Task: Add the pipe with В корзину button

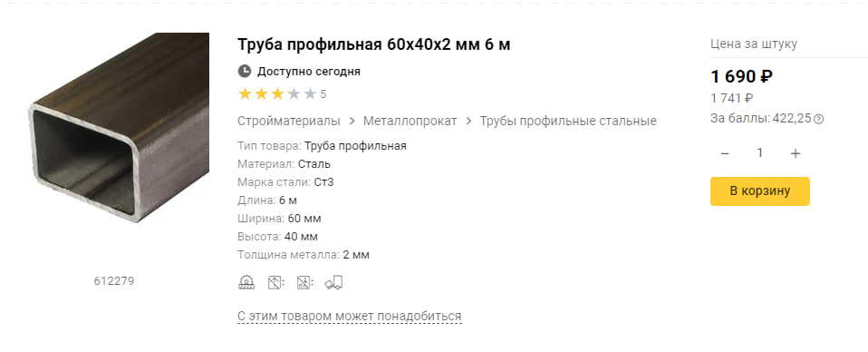Action: click(760, 191)
